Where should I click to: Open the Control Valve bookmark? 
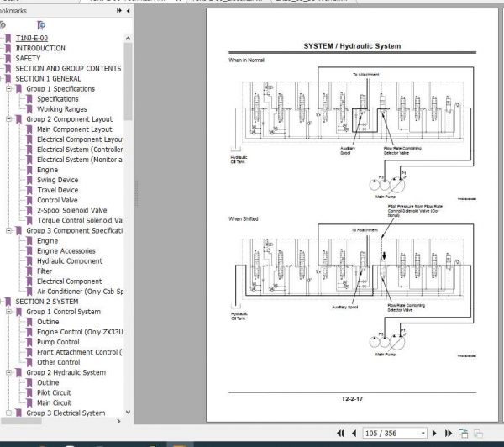(x=57, y=200)
